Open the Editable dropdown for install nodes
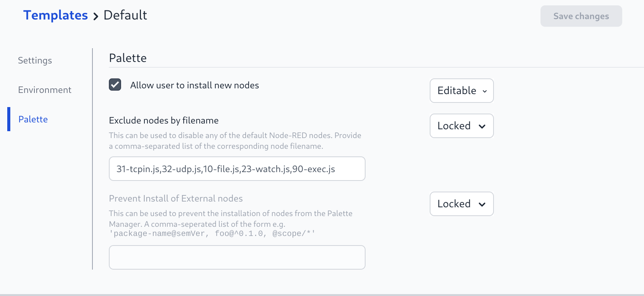This screenshot has height=296, width=644. (461, 91)
